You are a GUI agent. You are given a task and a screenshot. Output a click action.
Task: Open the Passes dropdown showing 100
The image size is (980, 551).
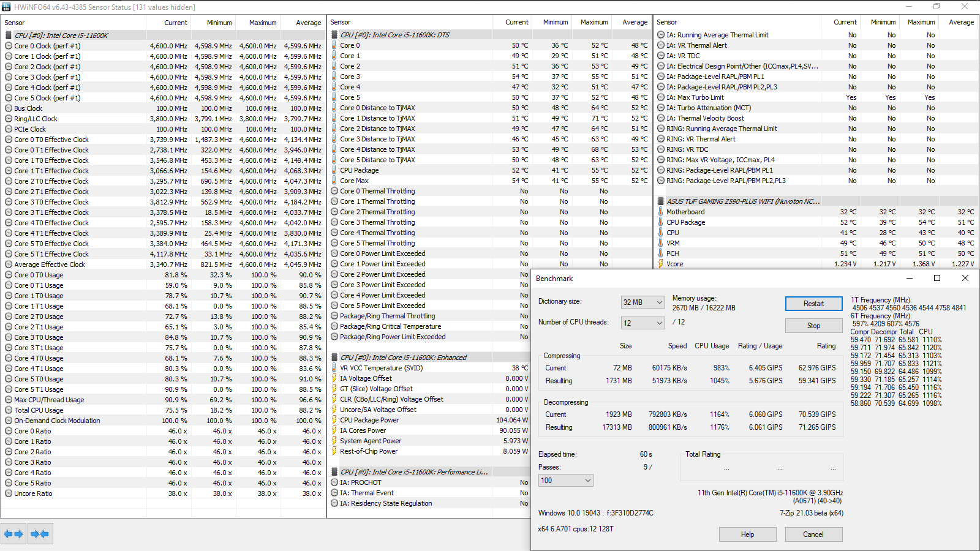pos(565,481)
